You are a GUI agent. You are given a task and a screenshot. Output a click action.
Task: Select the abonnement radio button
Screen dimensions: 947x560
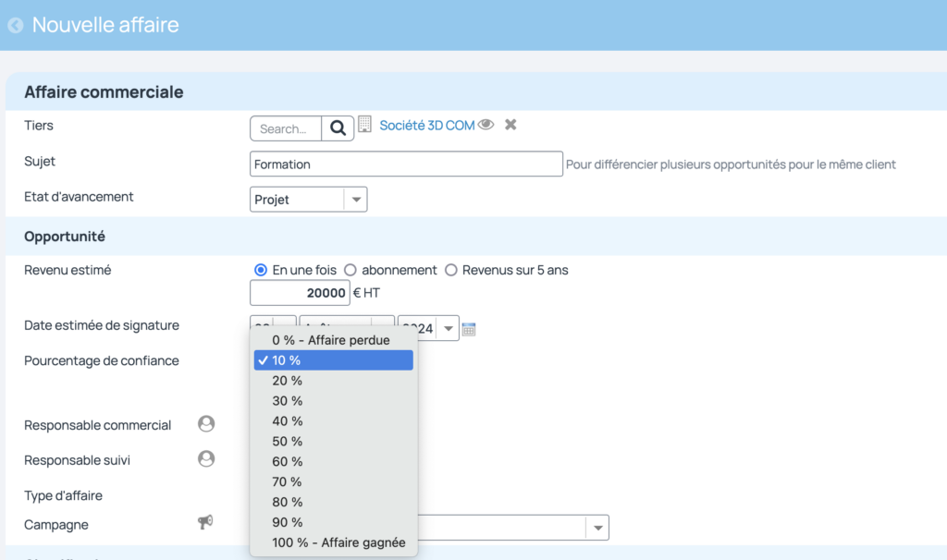[x=351, y=270]
